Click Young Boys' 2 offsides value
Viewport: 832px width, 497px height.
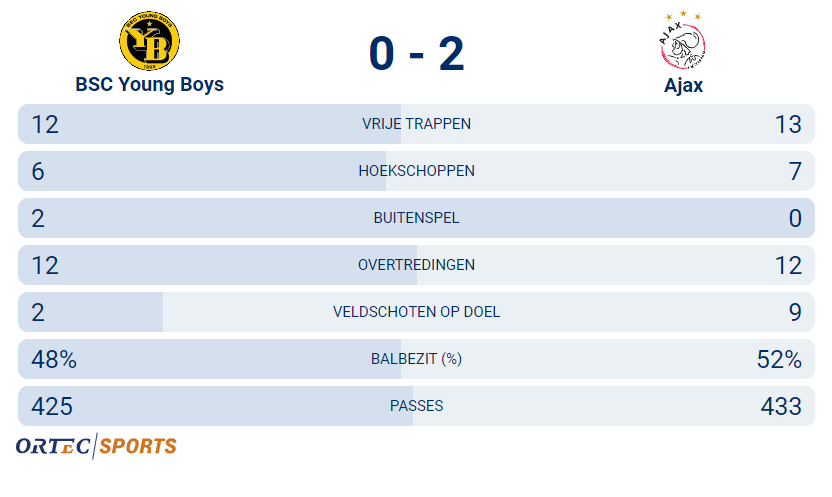pyautogui.click(x=38, y=218)
